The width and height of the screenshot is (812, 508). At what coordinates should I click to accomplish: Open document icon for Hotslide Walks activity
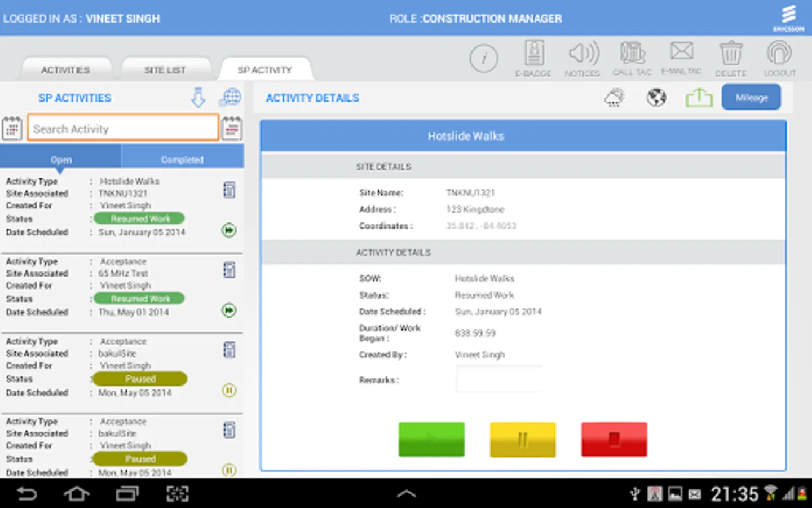point(229,190)
